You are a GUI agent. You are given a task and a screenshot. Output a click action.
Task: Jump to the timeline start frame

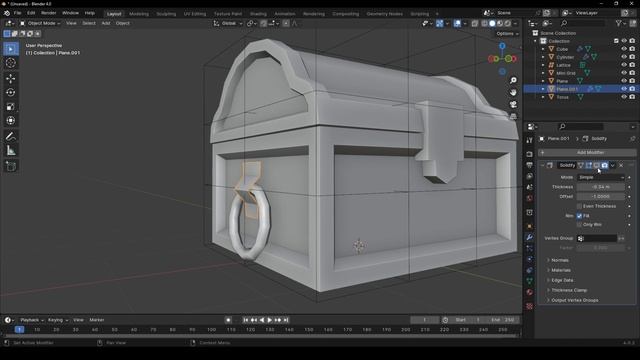pos(246,320)
